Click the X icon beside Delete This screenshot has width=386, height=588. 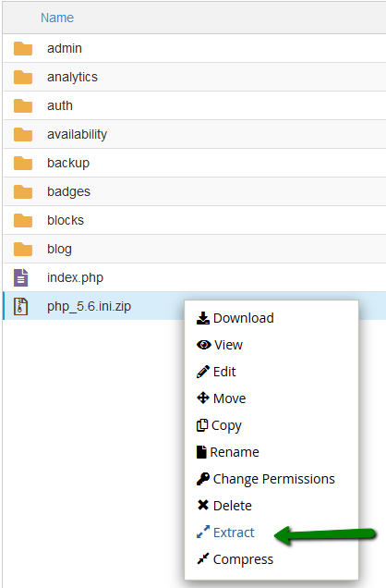tap(203, 505)
